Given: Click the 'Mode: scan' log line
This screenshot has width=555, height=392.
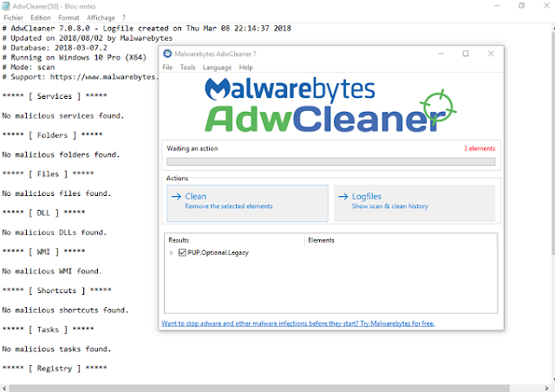Looking at the screenshot, I should pos(29,68).
